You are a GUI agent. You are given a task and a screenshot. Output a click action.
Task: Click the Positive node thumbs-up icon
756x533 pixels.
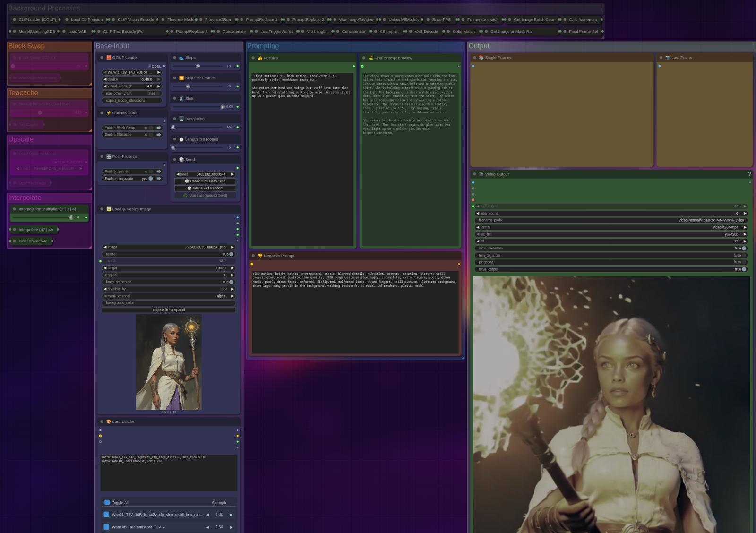click(x=260, y=58)
